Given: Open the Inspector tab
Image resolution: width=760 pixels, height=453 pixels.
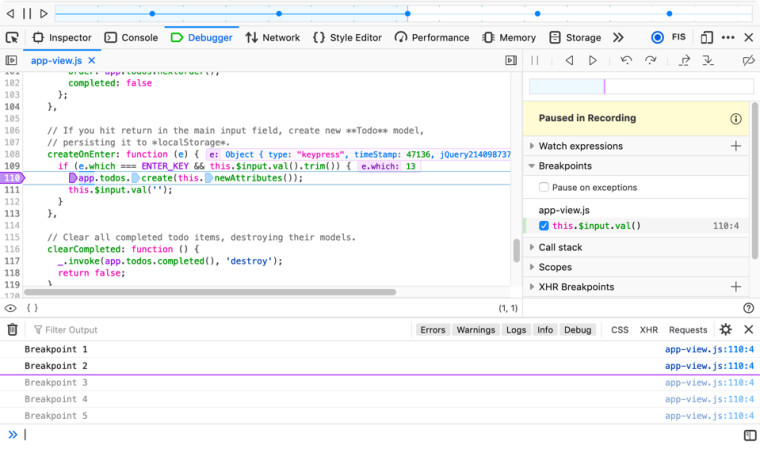Looking at the screenshot, I should [x=62, y=37].
